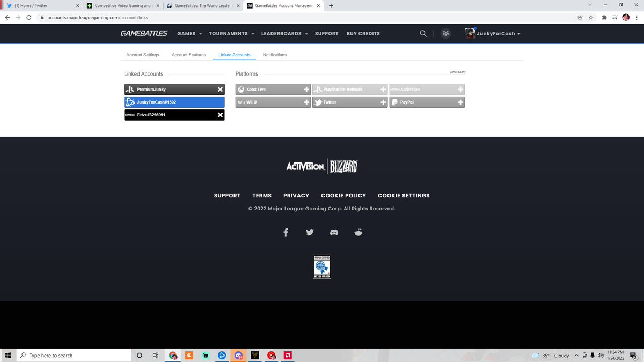The image size is (644, 362).
Task: Open the taskbar volume speaker icon
Action: point(600,355)
